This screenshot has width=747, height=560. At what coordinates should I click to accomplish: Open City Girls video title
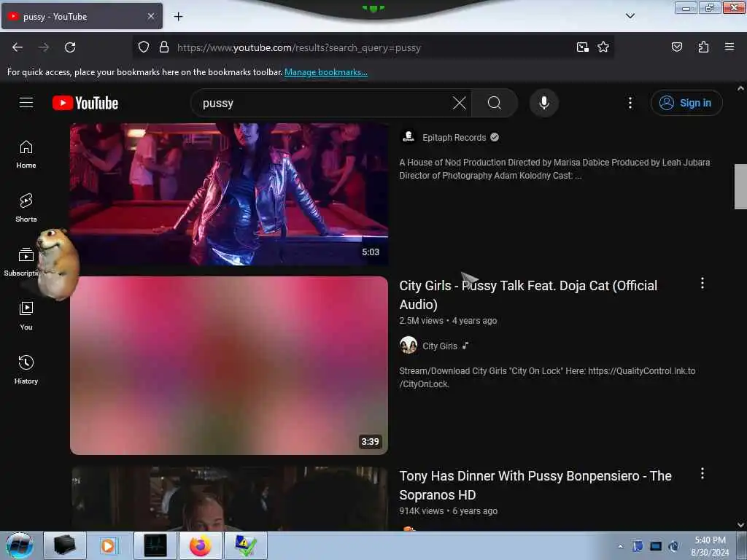(x=528, y=295)
